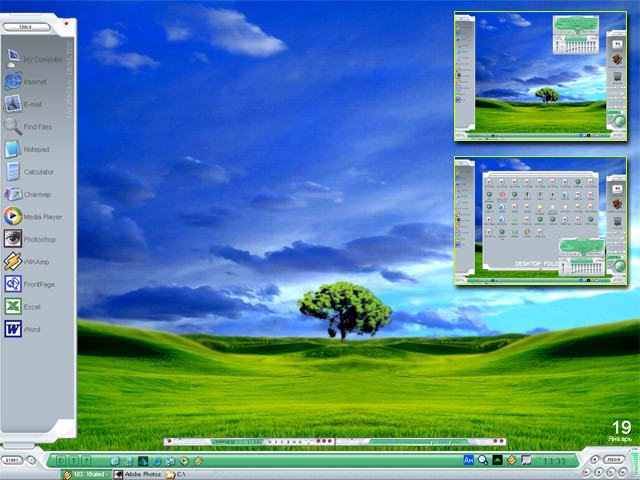Launch Internet Explorer from the quick-launch bar

point(157,461)
